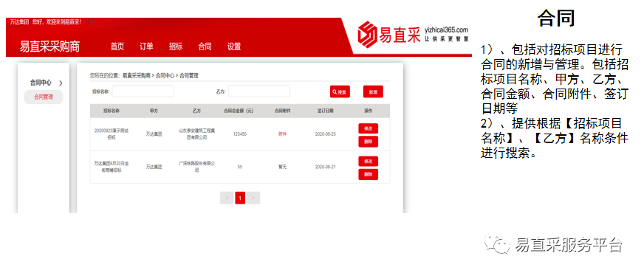The height and width of the screenshot is (273, 644).
Task: Click the 操作 column header
Action: 368,111
